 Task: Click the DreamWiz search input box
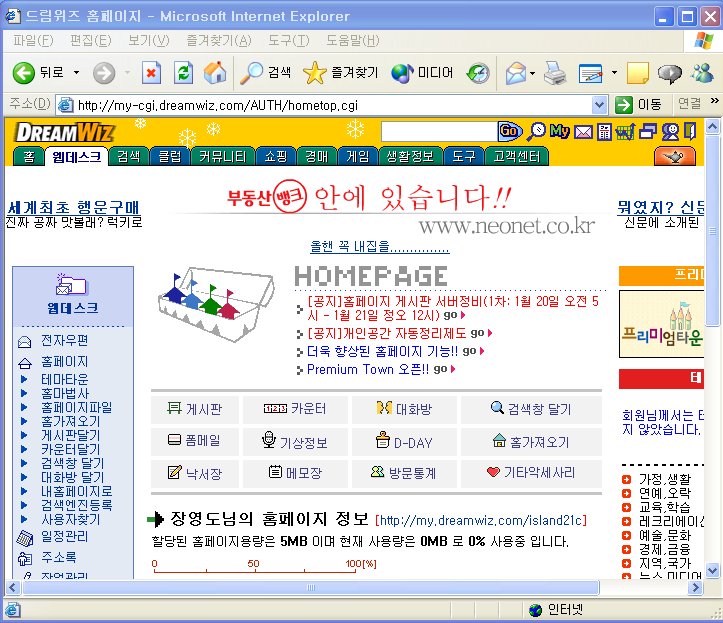tap(439, 132)
